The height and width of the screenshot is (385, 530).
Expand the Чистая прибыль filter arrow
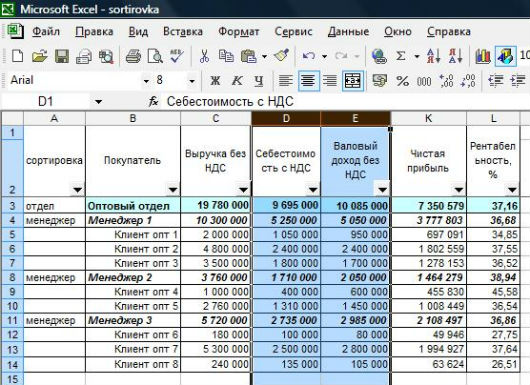click(458, 190)
